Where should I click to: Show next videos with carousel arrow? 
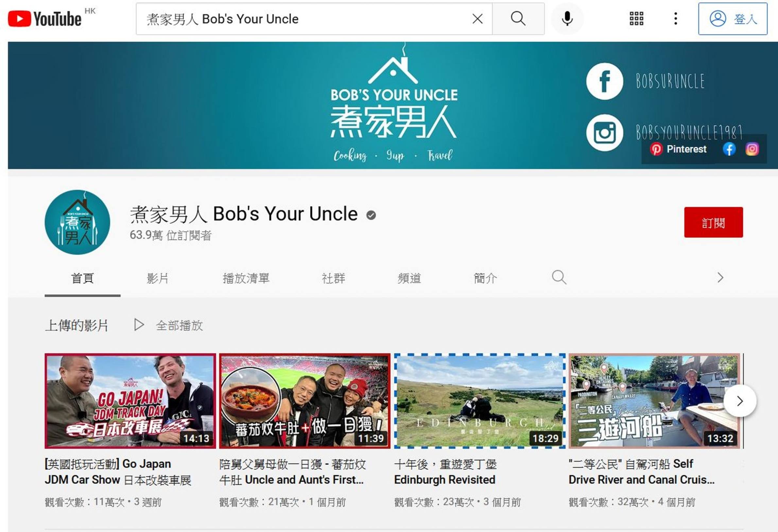(x=740, y=401)
